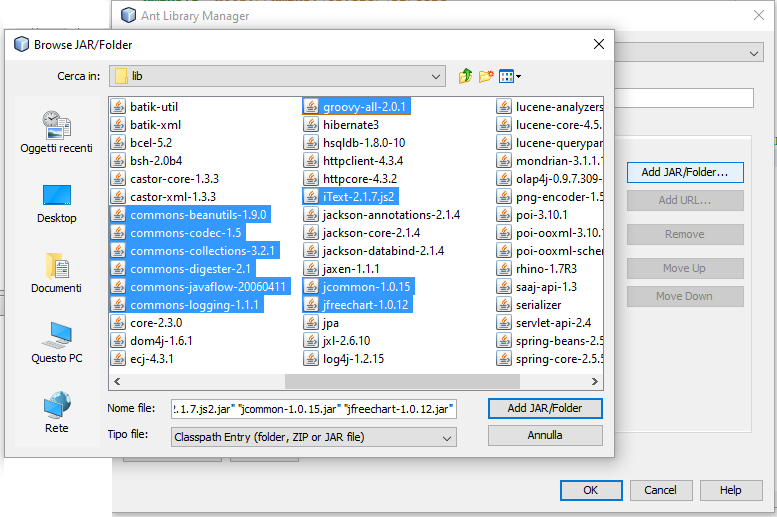
Task: Select httpcore-4.3.2 file
Action: tap(350, 179)
